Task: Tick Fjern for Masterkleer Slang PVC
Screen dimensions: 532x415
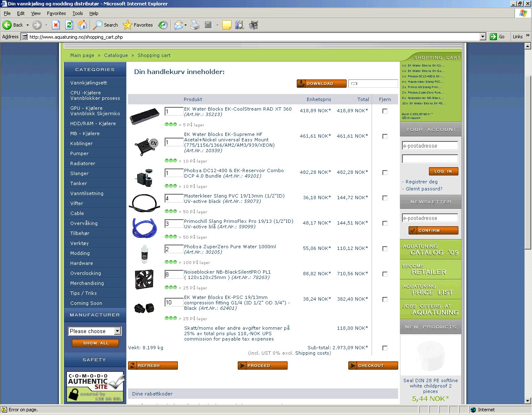Action: click(x=385, y=198)
